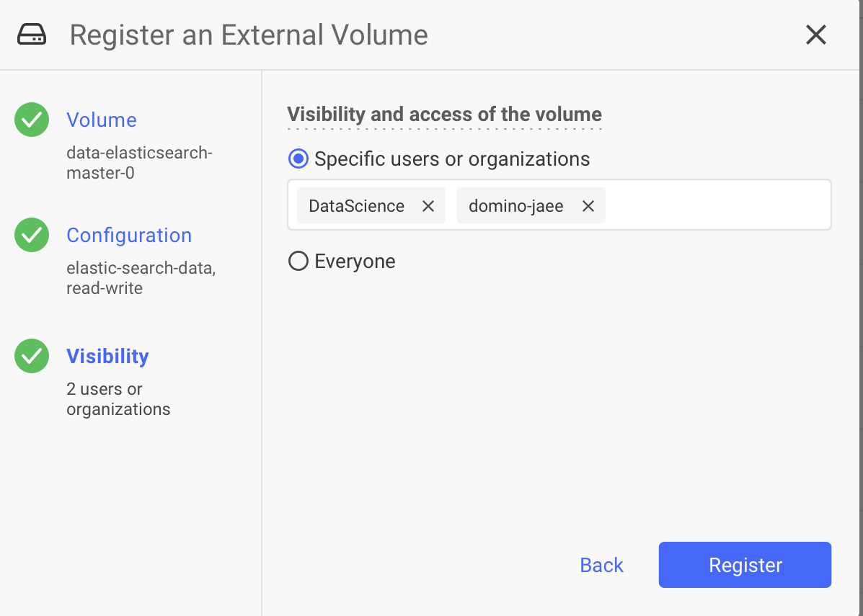Go to the Configuration step

[129, 235]
